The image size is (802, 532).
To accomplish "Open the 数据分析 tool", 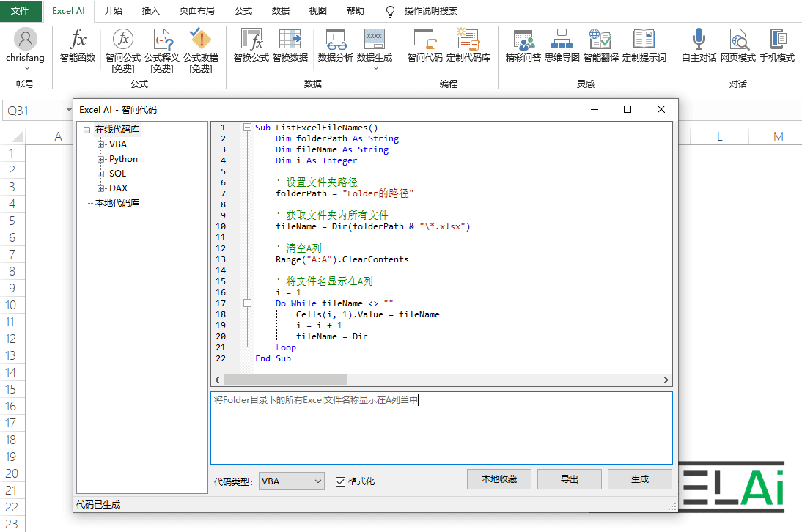I will (336, 45).
